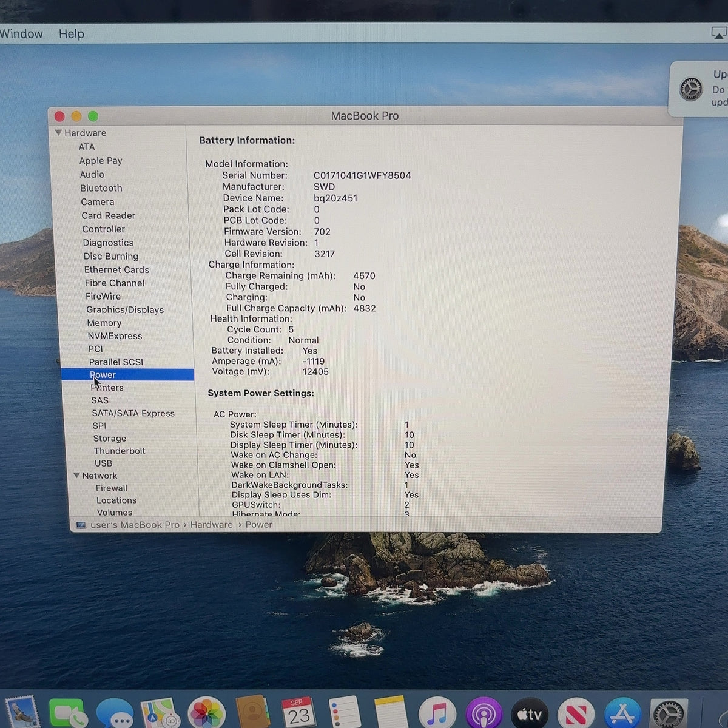The height and width of the screenshot is (728, 728).
Task: Select SPI in the sidebar
Action: [99, 426]
